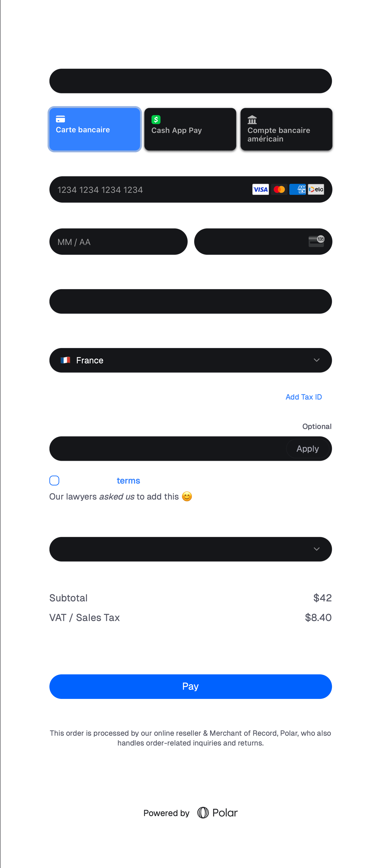Open the Add Tax ID link
Screen dimensions: 381x868
(304, 397)
